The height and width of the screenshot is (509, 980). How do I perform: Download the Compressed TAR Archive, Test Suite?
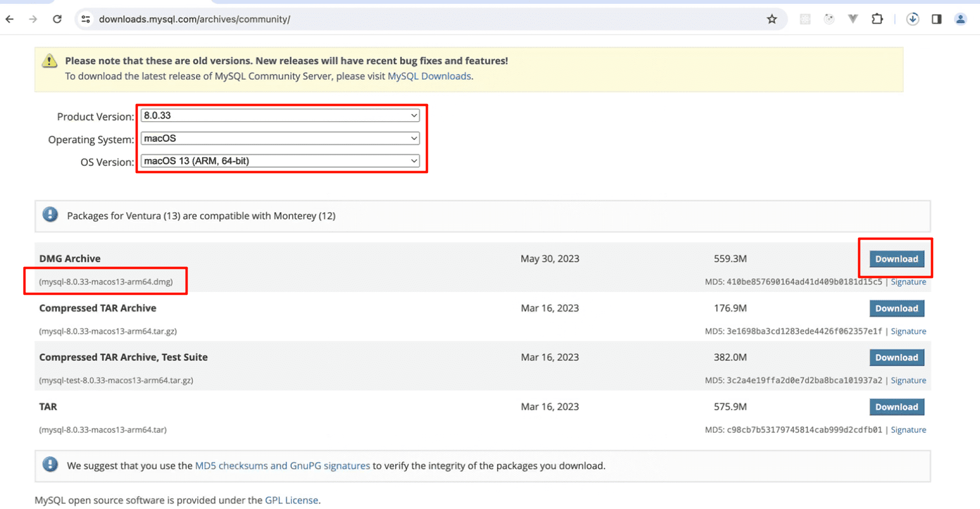897,358
